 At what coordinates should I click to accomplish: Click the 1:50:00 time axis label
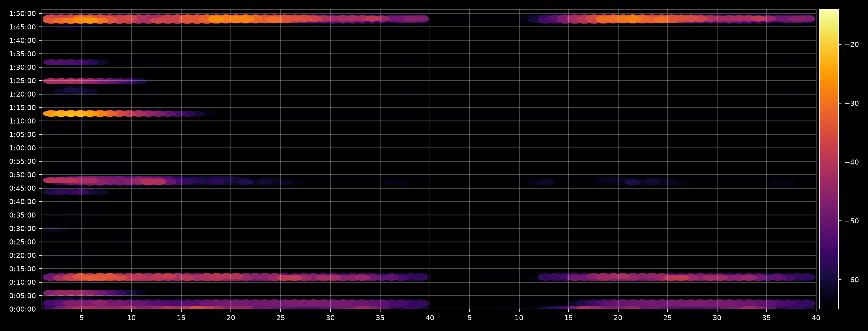coord(22,13)
